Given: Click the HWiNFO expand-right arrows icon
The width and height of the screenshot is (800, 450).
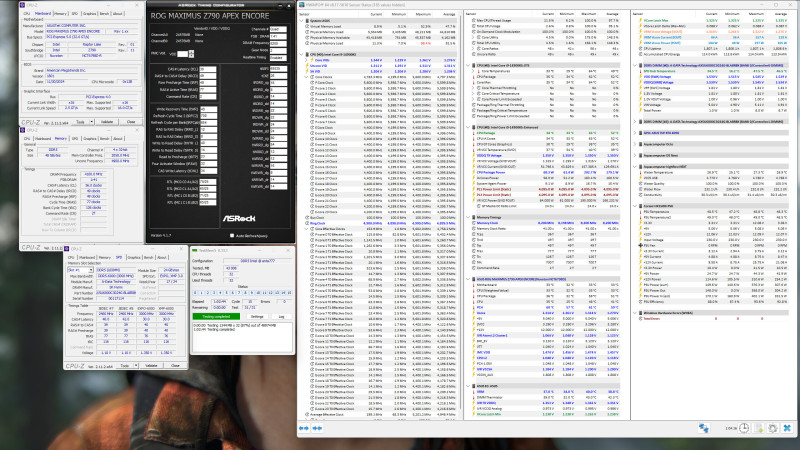Looking at the screenshot, I should [317, 428].
